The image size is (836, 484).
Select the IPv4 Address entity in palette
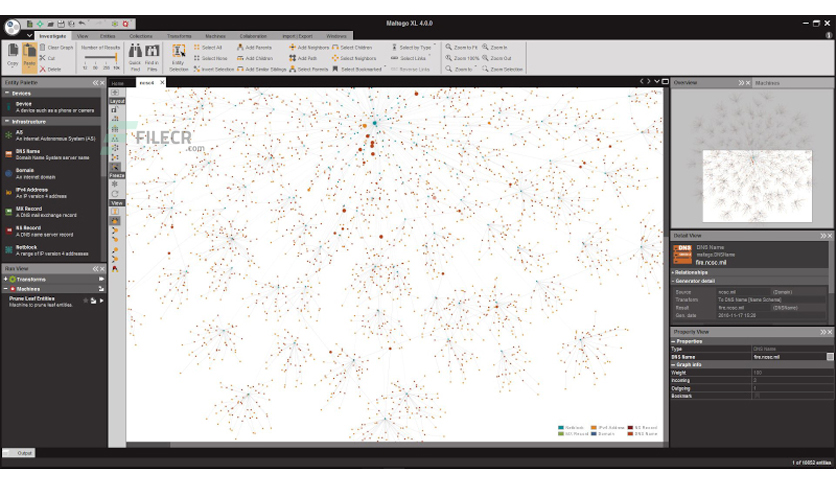coord(51,193)
